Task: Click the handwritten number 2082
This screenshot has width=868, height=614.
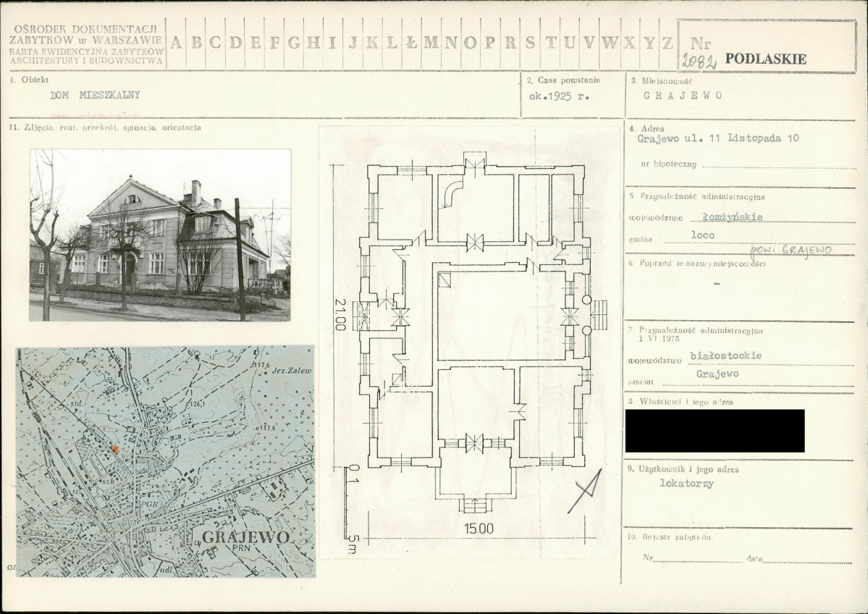Action: (x=699, y=62)
